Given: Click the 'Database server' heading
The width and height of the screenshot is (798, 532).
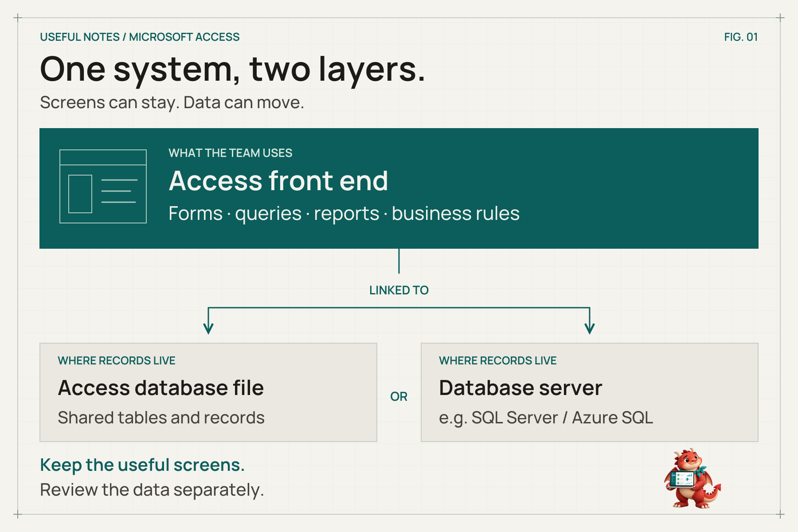Looking at the screenshot, I should 520,388.
